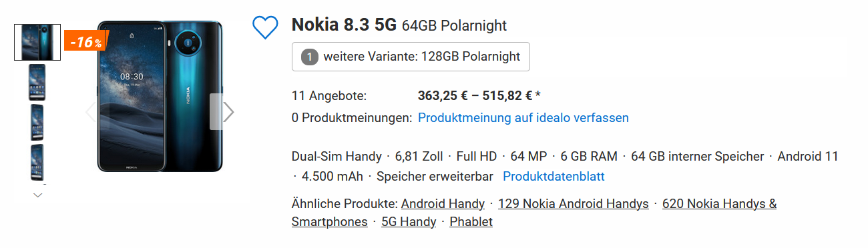Screen dimensions: 868x248
Task: Click the -16% discount badge
Action: click(x=86, y=41)
